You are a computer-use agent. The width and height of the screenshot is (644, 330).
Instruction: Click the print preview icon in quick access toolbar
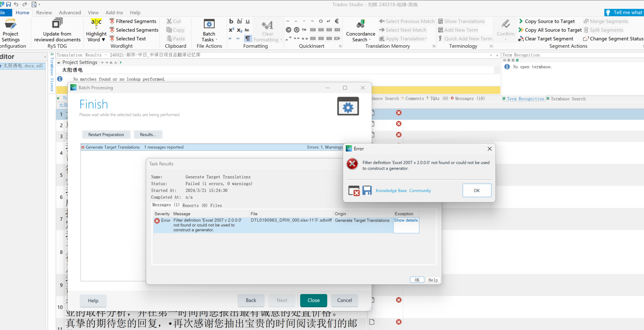click(x=34, y=4)
